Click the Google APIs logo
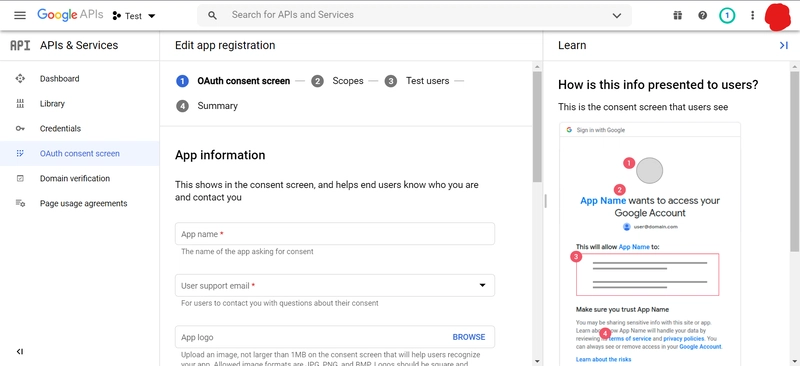800x366 pixels. pyautogui.click(x=70, y=15)
